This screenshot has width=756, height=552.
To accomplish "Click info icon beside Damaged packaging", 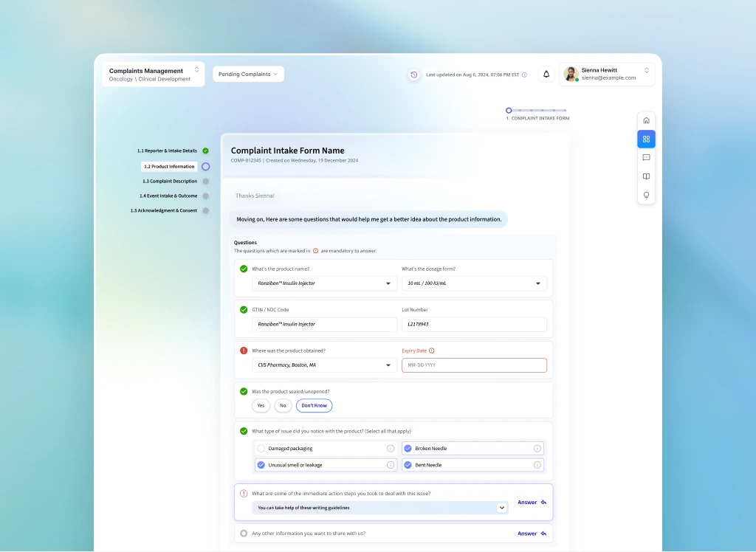I will tap(391, 449).
